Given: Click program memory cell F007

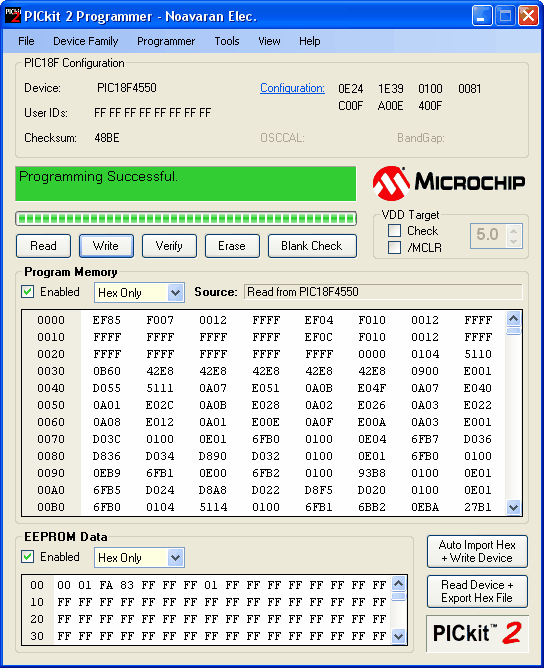Looking at the screenshot, I should tap(160, 320).
